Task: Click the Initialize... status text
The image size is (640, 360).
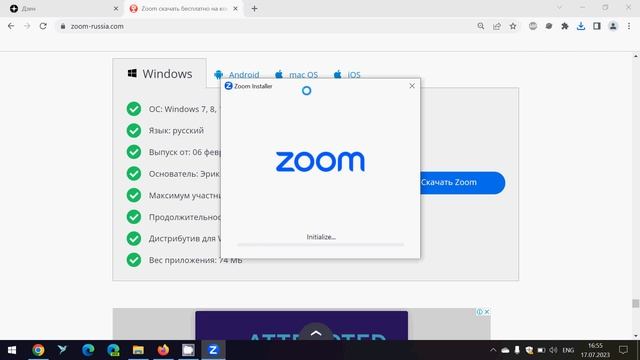Action: [321, 237]
